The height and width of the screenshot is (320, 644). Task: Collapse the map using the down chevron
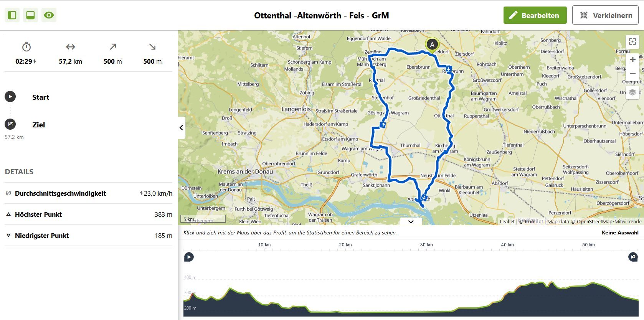point(411,221)
